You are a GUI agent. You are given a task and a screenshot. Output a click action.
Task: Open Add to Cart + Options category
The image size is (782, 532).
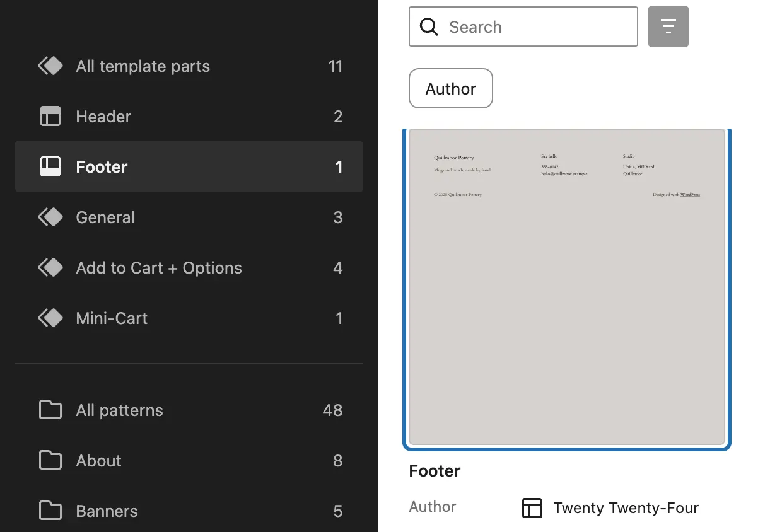tap(189, 268)
